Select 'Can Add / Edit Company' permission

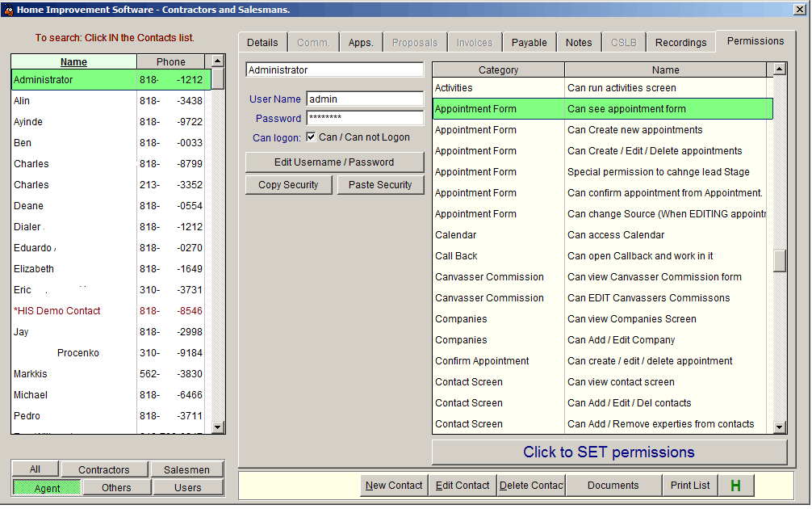coord(603,339)
